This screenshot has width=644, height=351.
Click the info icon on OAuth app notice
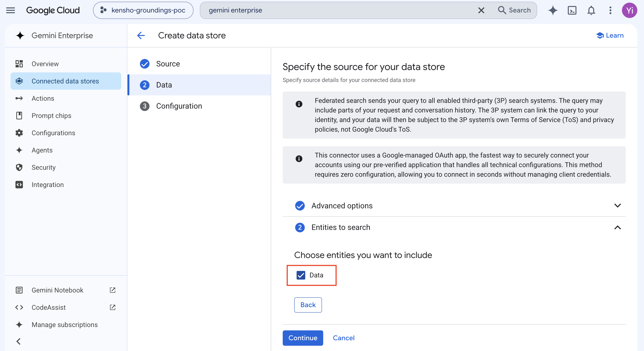[x=299, y=159]
